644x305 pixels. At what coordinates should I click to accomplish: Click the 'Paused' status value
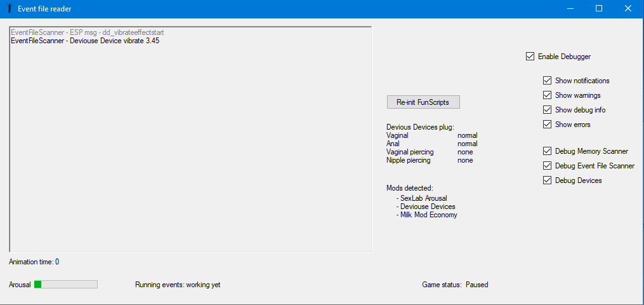click(477, 285)
